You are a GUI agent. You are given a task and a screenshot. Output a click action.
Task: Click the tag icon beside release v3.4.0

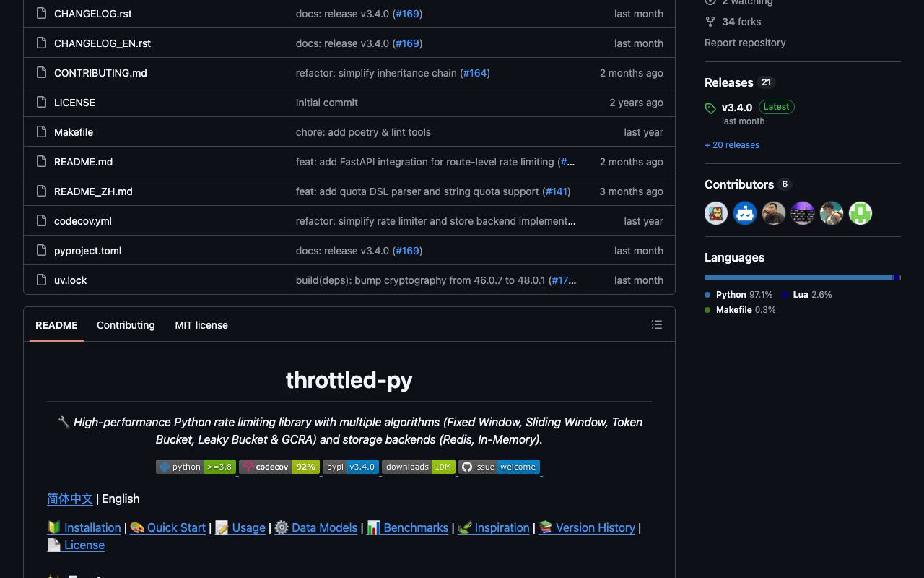coord(710,109)
